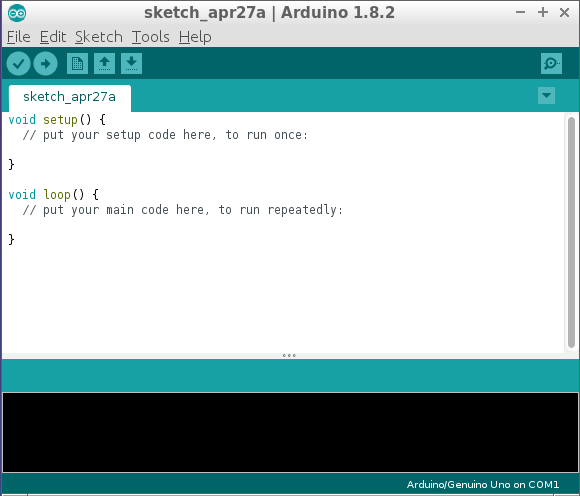Click the editor vertical scrollbar
Screen dimensions: 580x496
tap(571, 232)
